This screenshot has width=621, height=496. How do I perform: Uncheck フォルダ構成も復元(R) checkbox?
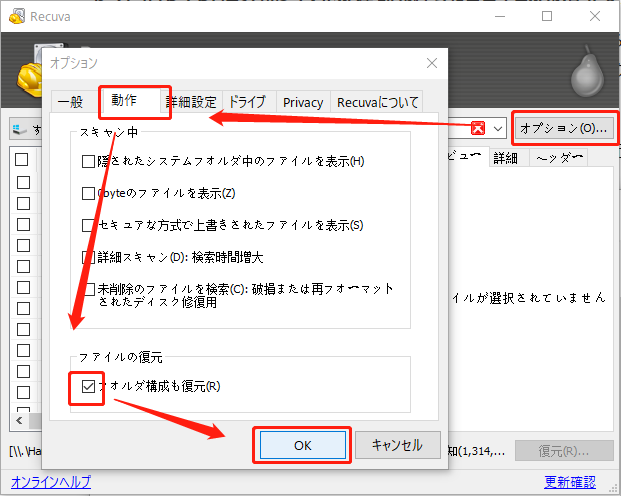click(x=88, y=386)
